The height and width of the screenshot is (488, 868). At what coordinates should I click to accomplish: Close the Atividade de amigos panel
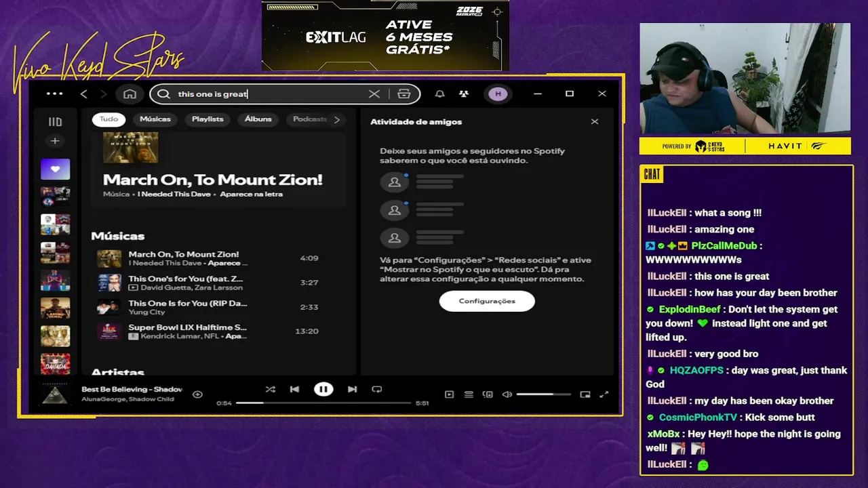(595, 122)
